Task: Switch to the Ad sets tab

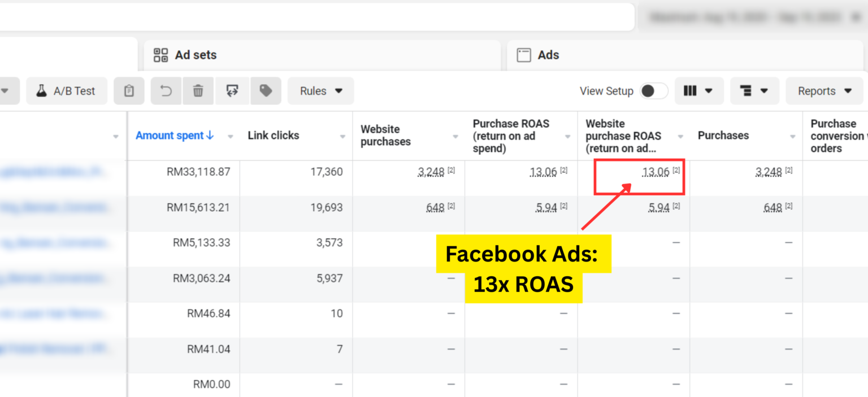Action: [196, 55]
